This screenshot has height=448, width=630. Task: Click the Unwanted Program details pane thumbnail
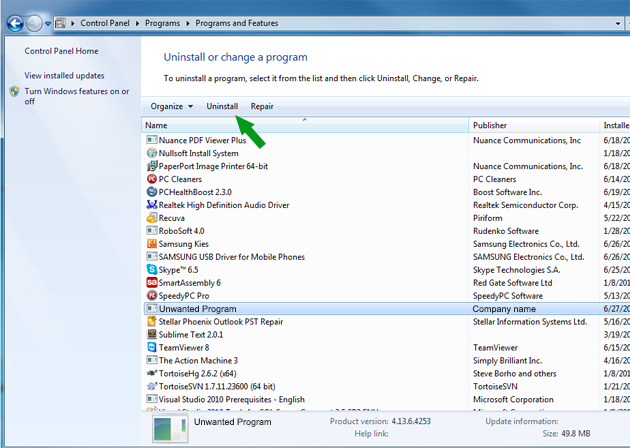[x=170, y=429]
